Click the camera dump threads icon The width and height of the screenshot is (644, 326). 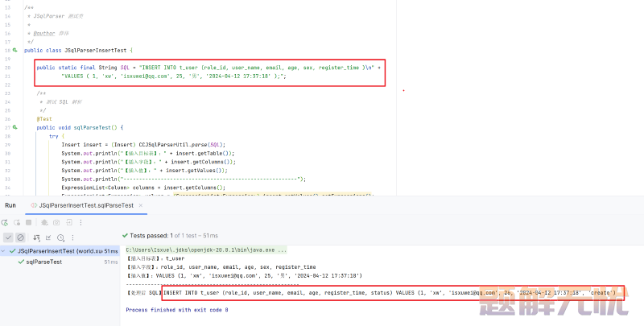[x=56, y=222]
